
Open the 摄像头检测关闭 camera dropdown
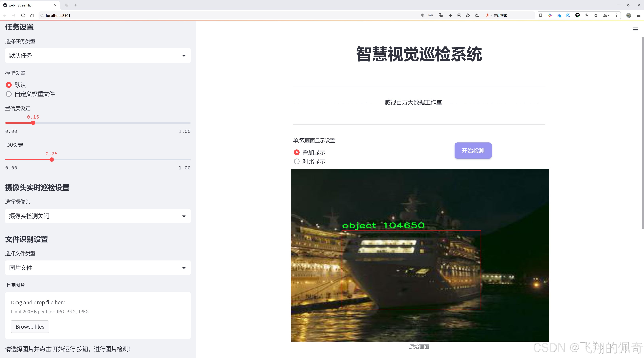[x=98, y=216]
